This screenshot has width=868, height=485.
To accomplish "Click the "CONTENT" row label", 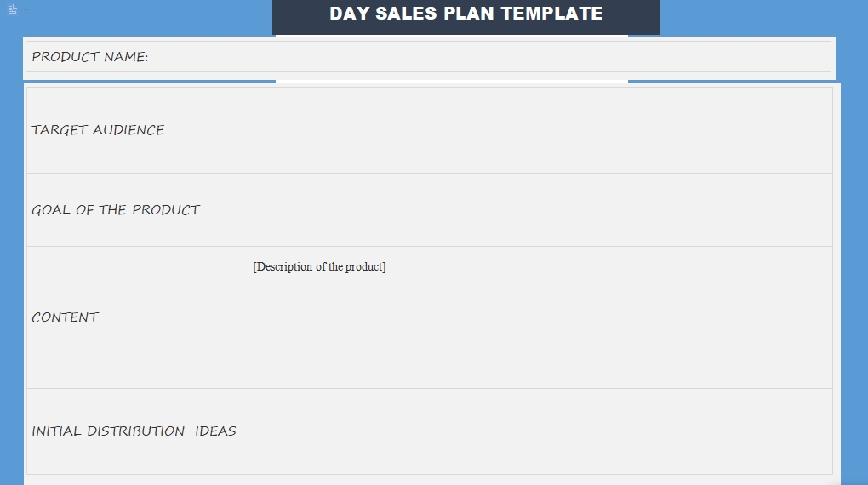I will coord(66,317).
